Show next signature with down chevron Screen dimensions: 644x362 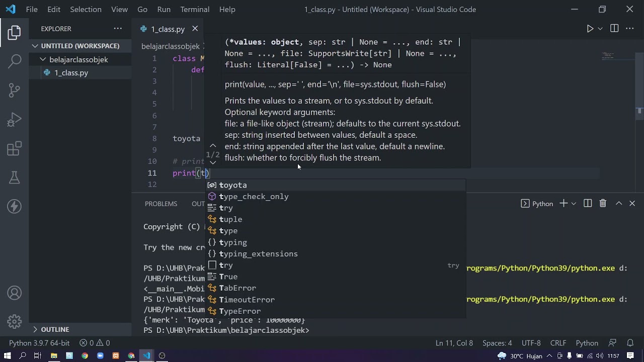[x=213, y=162]
